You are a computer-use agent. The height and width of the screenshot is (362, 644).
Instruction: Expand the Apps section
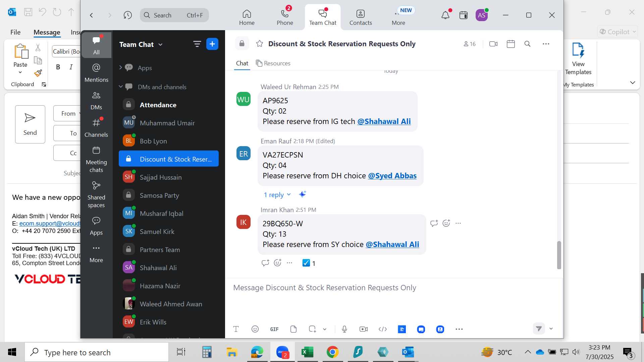(120, 67)
